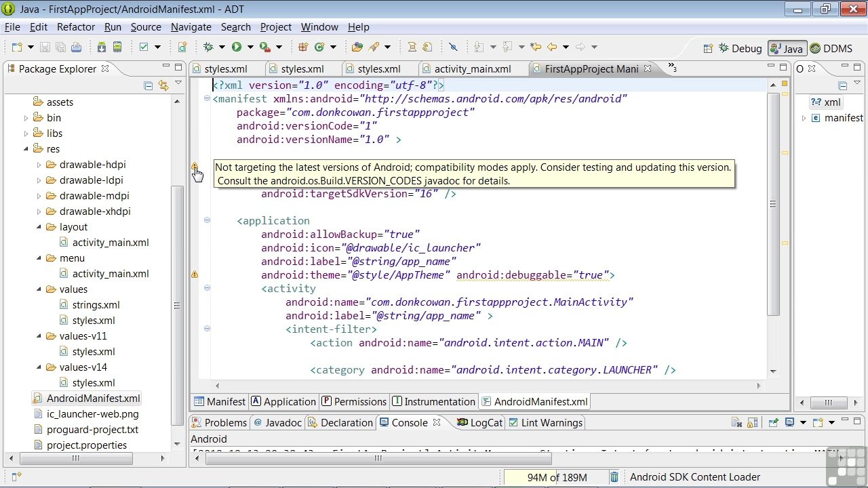The height and width of the screenshot is (488, 868).
Task: Switch to the activity_main.xml editor tab
Action: click(466, 69)
